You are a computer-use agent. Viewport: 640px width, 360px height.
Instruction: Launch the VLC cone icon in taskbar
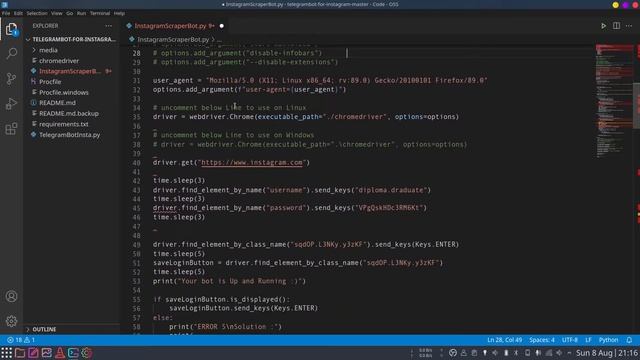click(x=60, y=353)
